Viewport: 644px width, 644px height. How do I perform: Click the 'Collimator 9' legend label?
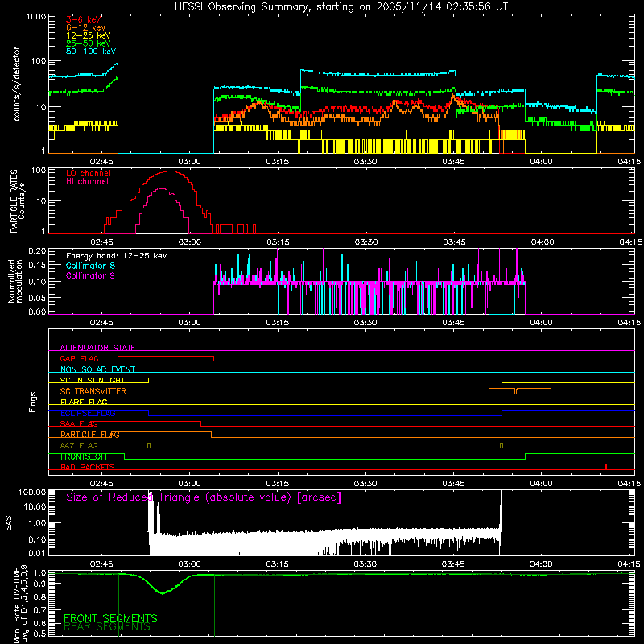click(x=90, y=275)
